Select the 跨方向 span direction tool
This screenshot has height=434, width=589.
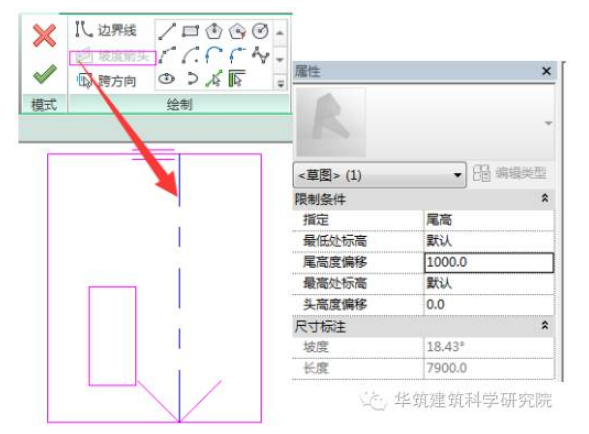coord(106,80)
